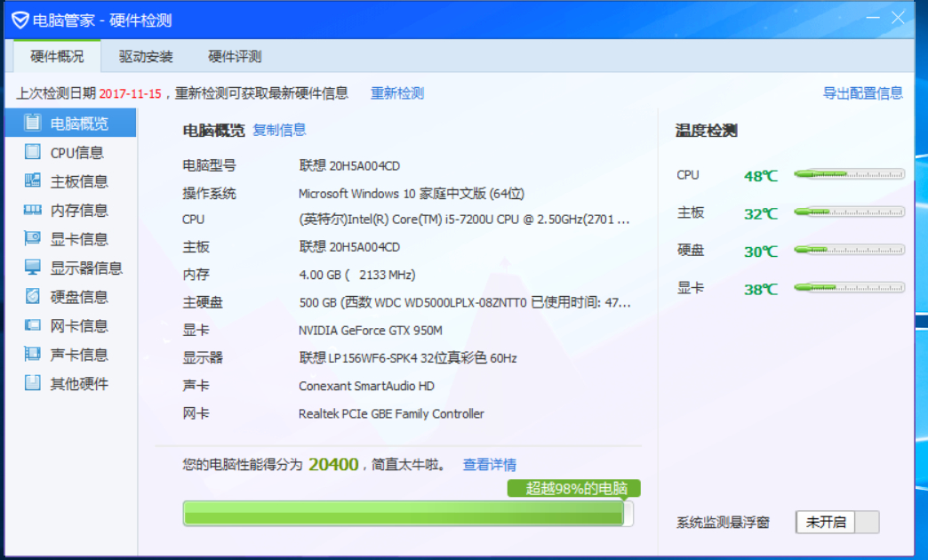Click 导出配置信息 link

(863, 93)
